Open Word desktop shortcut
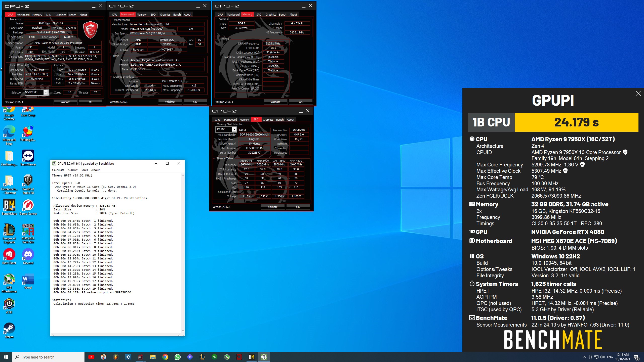 pos(28,282)
